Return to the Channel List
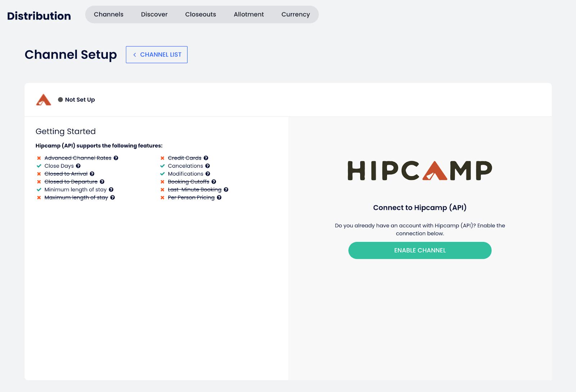 coord(157,55)
